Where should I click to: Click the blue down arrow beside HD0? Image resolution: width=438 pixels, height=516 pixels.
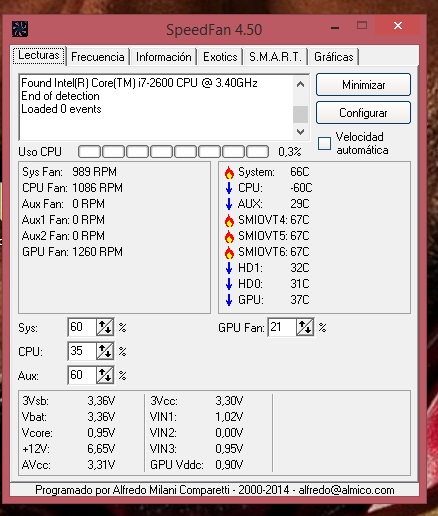click(229, 284)
